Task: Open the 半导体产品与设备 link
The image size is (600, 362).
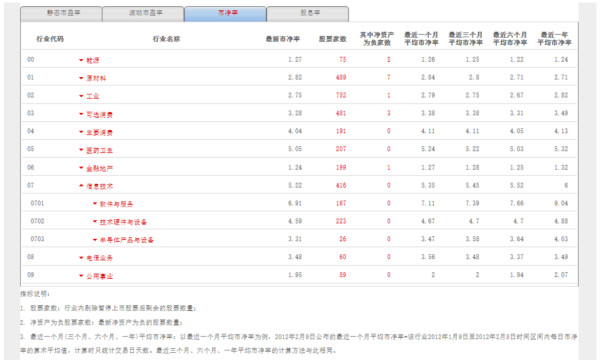Action: [x=127, y=240]
